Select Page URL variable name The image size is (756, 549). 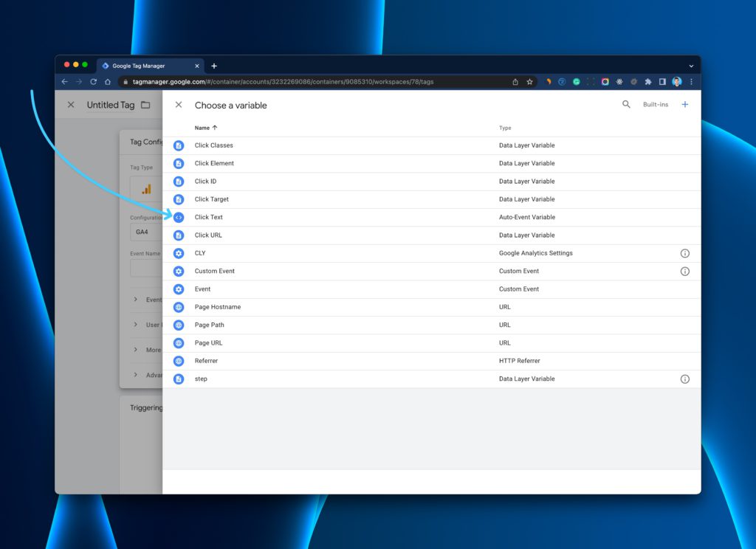[x=208, y=342]
